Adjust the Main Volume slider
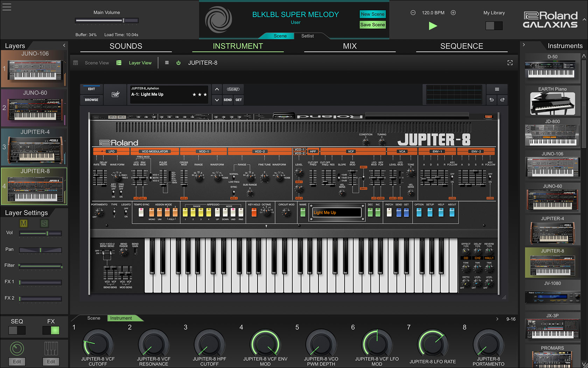Screen dimensions: 588x368 [x=107, y=21]
